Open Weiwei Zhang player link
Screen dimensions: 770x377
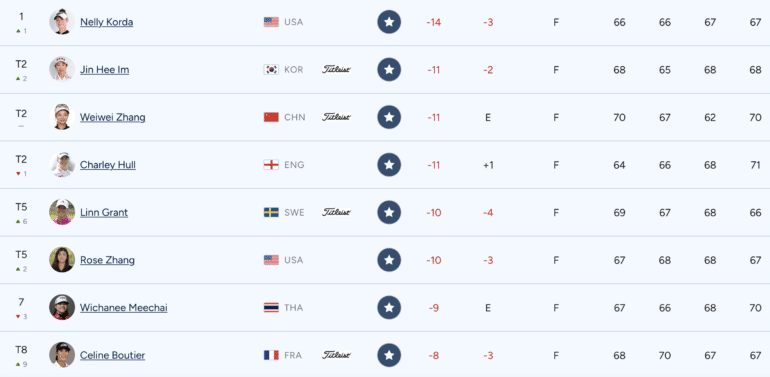(x=112, y=117)
